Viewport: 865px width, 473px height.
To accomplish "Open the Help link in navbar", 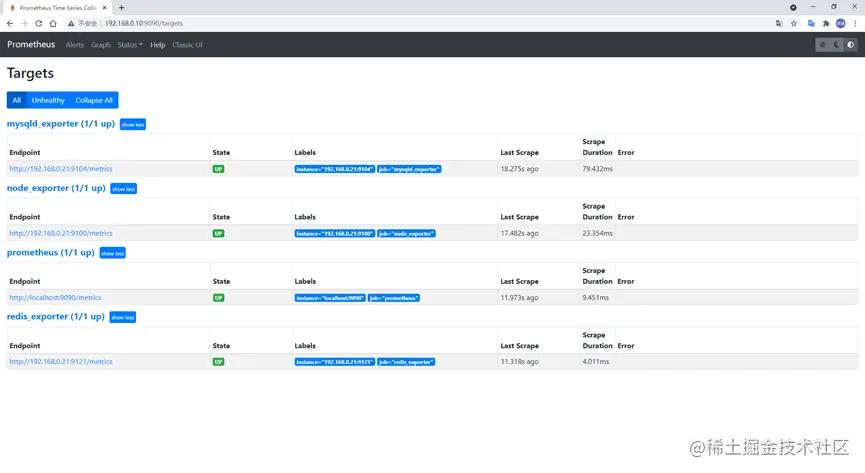I will pyautogui.click(x=158, y=45).
